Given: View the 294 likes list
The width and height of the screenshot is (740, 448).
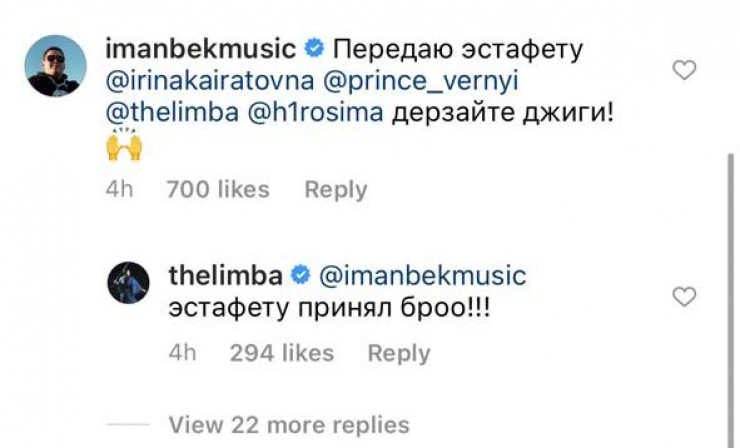Looking at the screenshot, I should click(281, 352).
